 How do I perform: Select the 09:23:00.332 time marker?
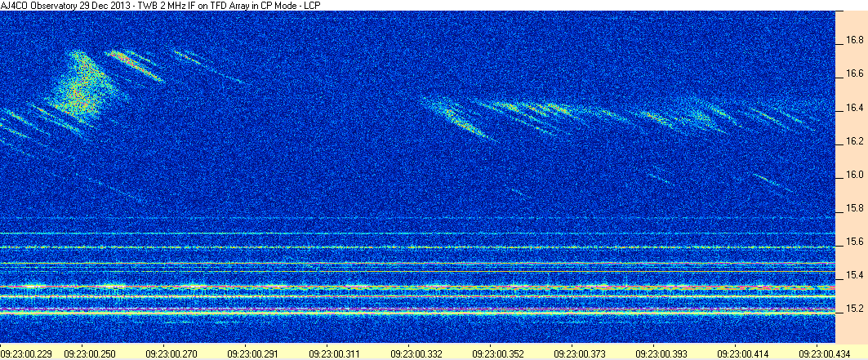[x=414, y=352]
